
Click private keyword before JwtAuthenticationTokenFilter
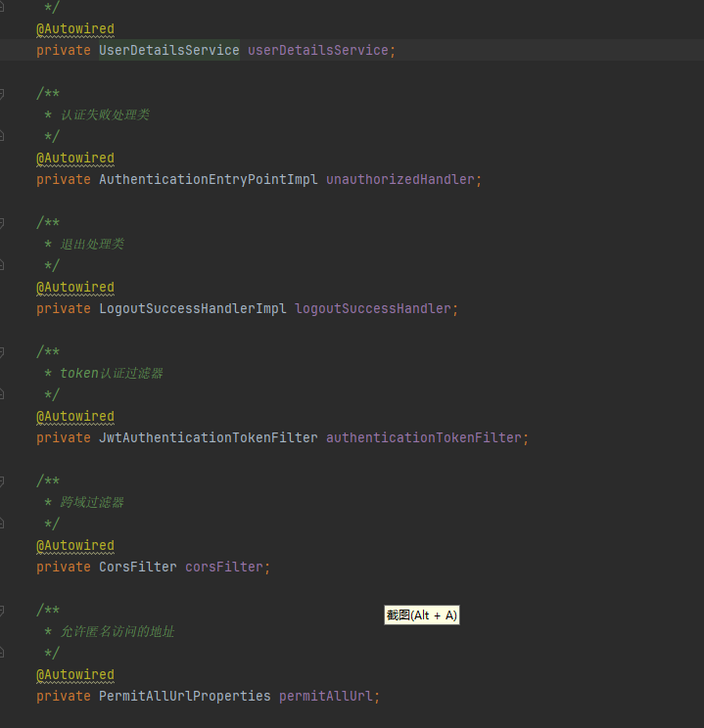coord(64,437)
